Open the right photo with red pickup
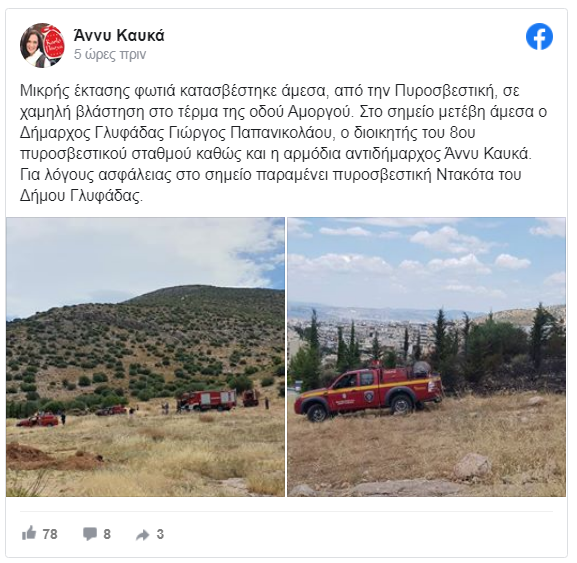The height and width of the screenshot is (563, 577). tap(426, 357)
